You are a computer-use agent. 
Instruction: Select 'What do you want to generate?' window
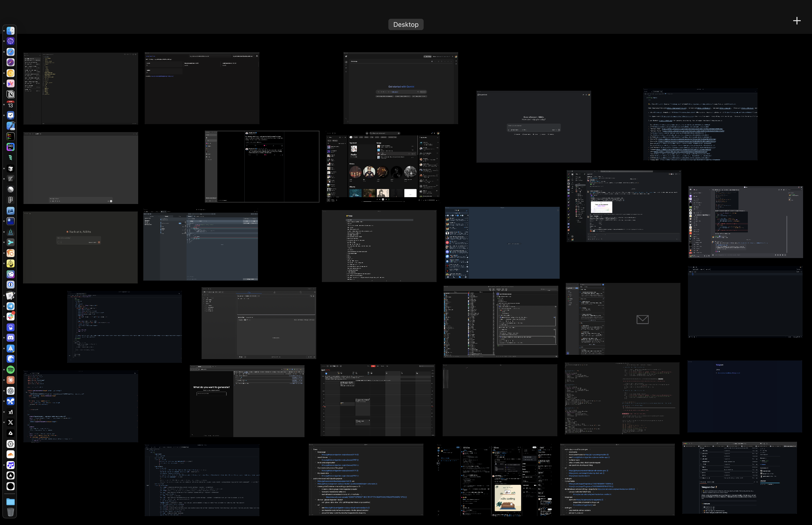[247, 401]
